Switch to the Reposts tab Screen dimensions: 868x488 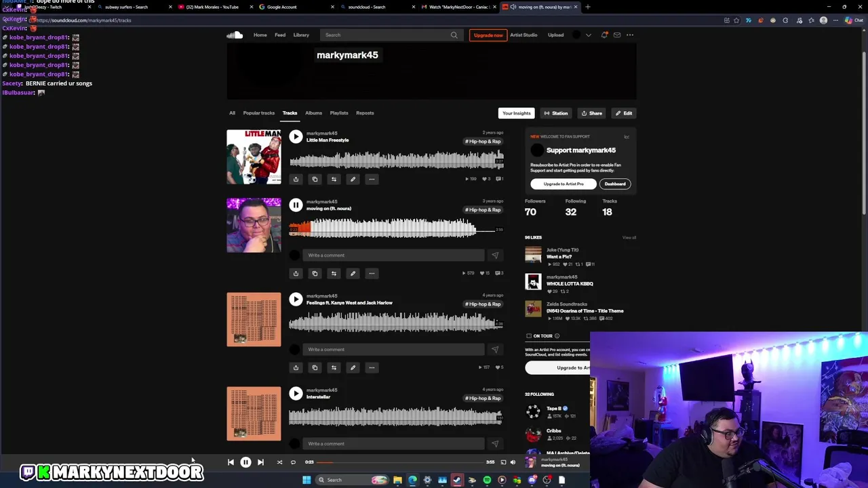(365, 113)
